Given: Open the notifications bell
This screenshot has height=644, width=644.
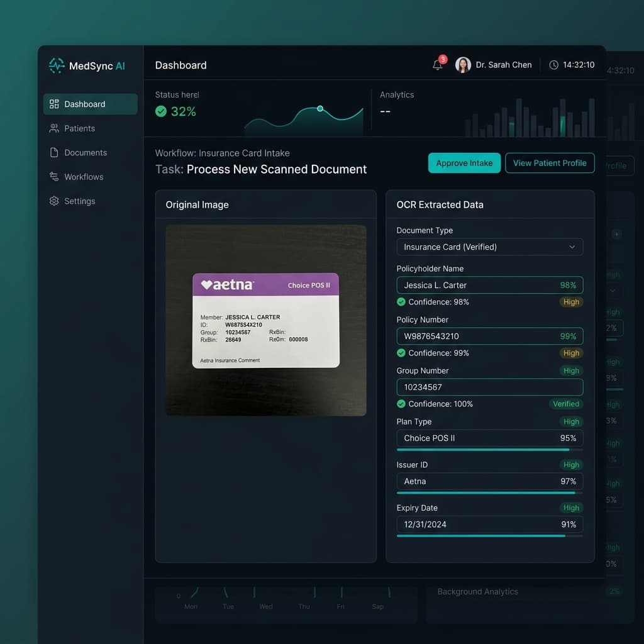Looking at the screenshot, I should (438, 65).
